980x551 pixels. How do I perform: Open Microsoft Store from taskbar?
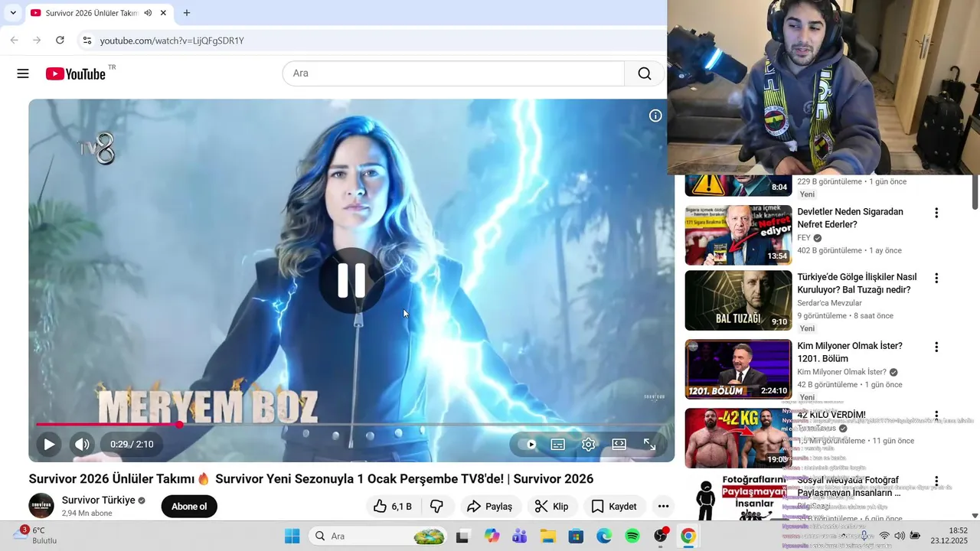576,536
